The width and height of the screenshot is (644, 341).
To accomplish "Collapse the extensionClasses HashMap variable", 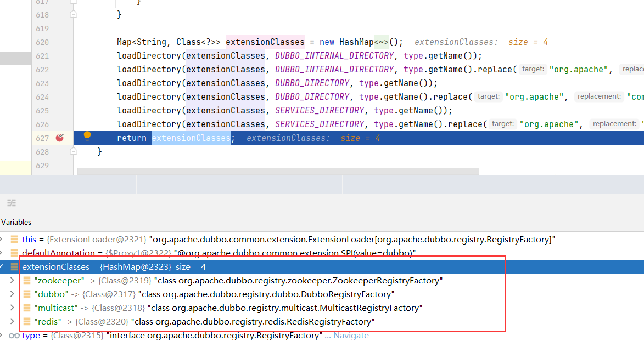I will (2, 267).
